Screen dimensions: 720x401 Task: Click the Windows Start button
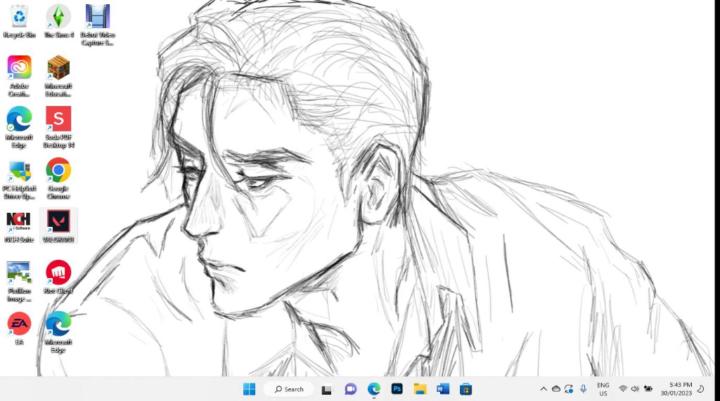249,389
